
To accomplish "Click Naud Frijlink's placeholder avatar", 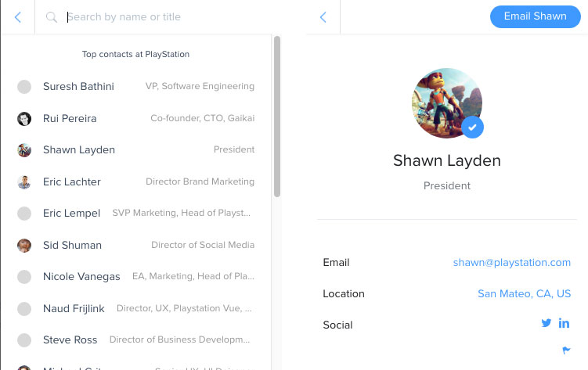I will coord(24,308).
